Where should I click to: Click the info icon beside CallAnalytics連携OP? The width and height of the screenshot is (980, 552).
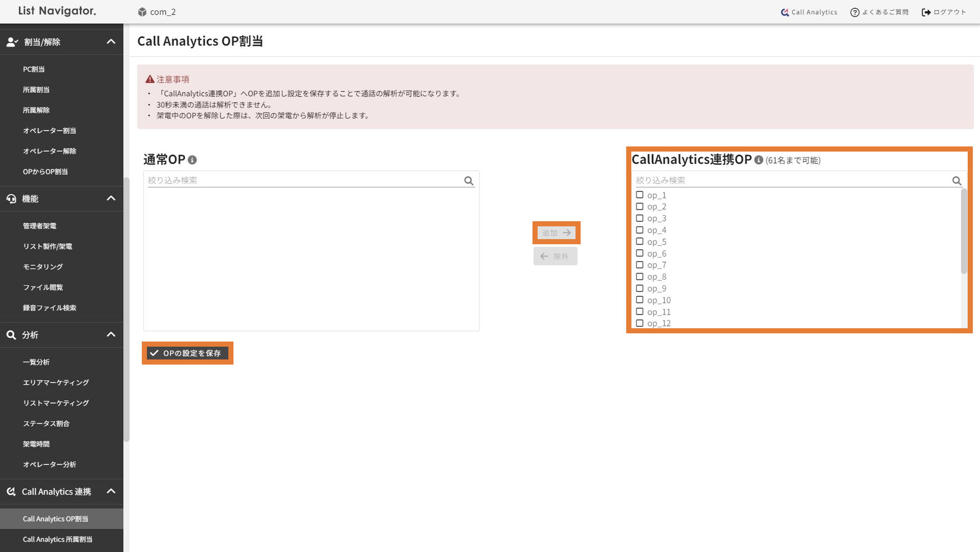point(759,160)
